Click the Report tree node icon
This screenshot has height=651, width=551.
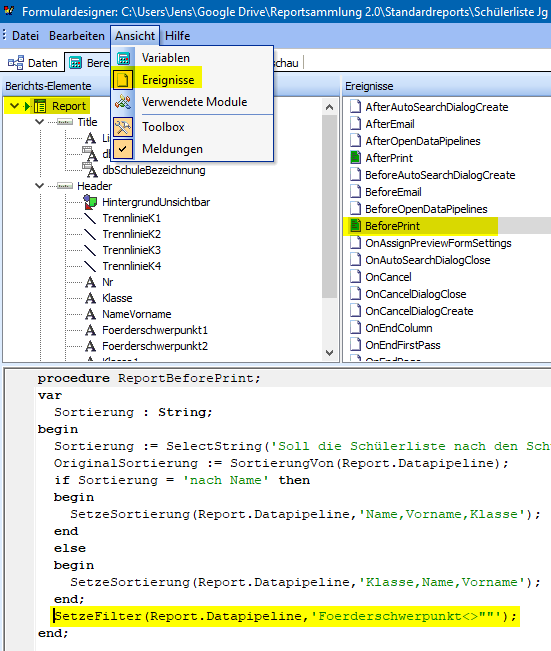(40, 106)
